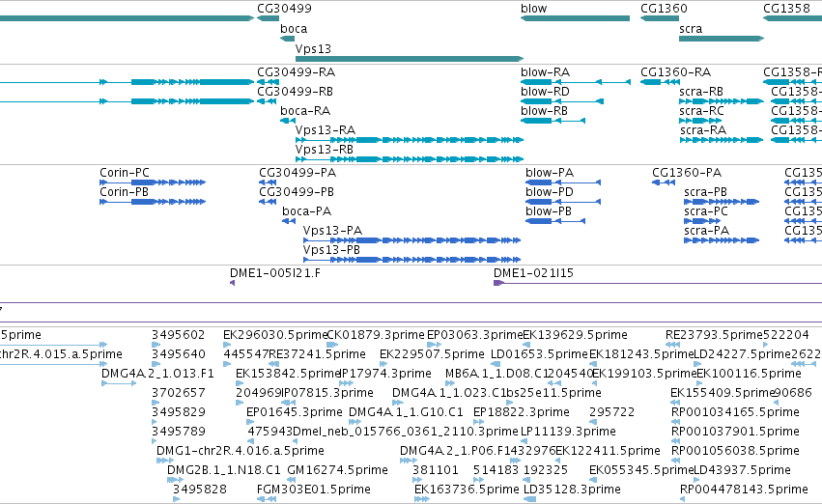Screen dimensions: 822x504
Task: Select the scra-RB transcript label
Action: [x=701, y=91]
